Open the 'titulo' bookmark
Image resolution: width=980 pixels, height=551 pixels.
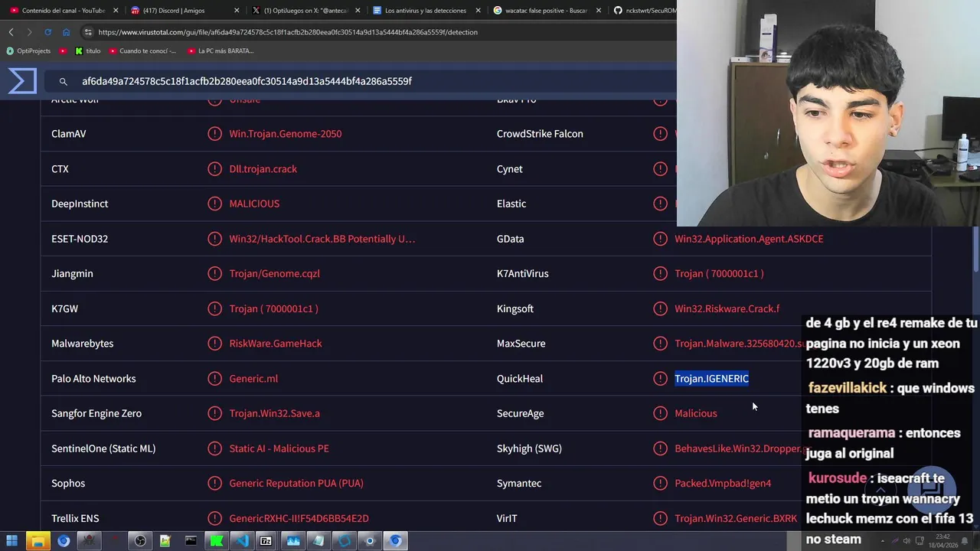[x=88, y=51]
